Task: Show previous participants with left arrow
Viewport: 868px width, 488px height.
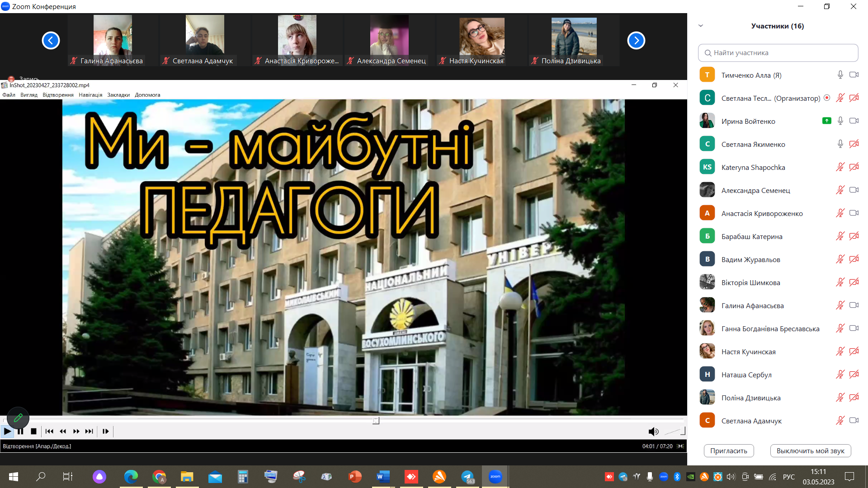Action: coord(51,41)
